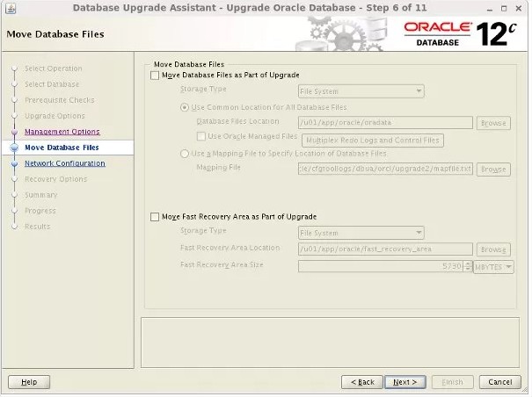This screenshot has width=532, height=397.
Task: Click Results step in sidebar
Action: [x=38, y=227]
